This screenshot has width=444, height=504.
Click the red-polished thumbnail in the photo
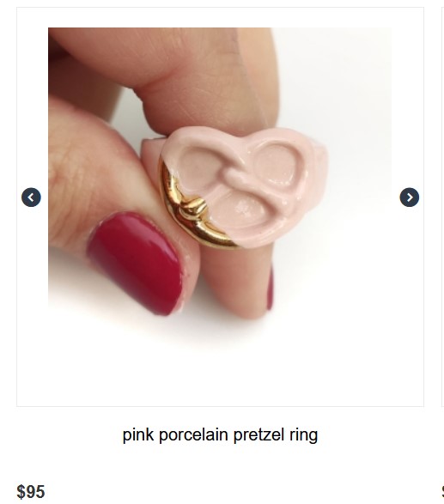(x=135, y=260)
